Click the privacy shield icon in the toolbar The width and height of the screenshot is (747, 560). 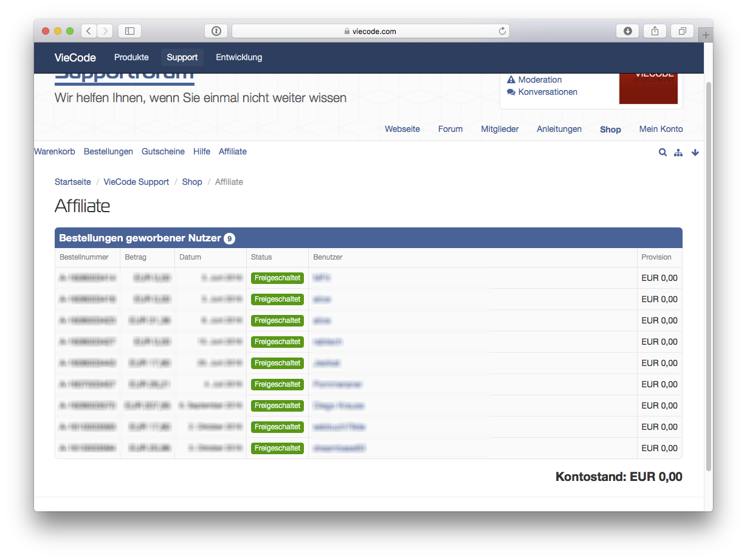pos(216,31)
